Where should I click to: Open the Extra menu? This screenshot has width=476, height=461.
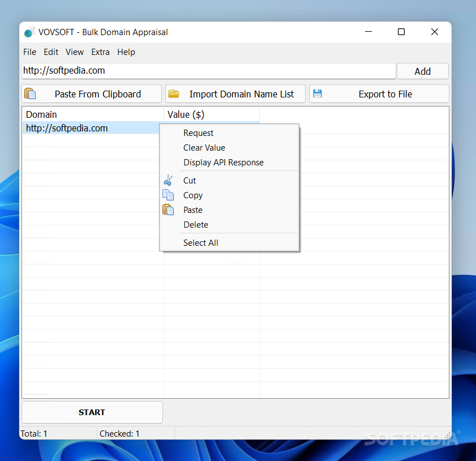(100, 52)
